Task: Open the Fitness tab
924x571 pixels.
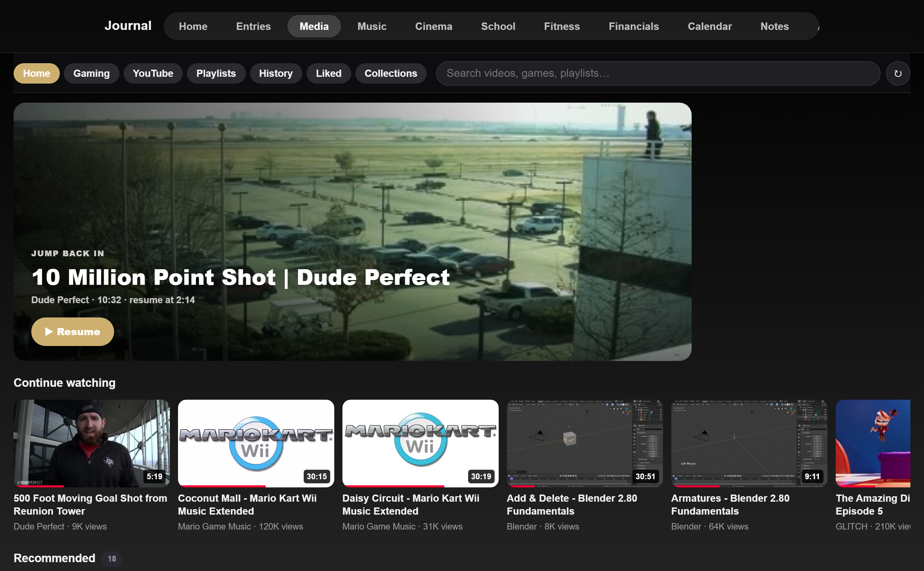Action: (x=562, y=26)
